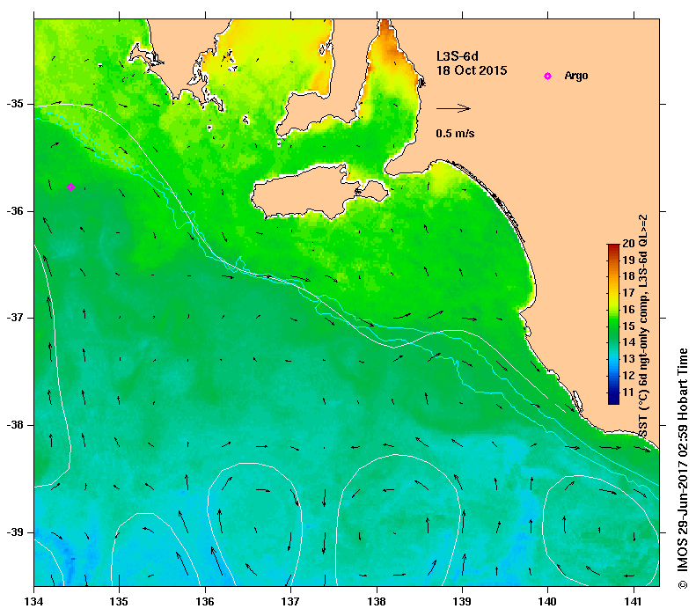This screenshot has width=696, height=616.
Task: Click the '140' longitude axis label
Action: point(548,602)
